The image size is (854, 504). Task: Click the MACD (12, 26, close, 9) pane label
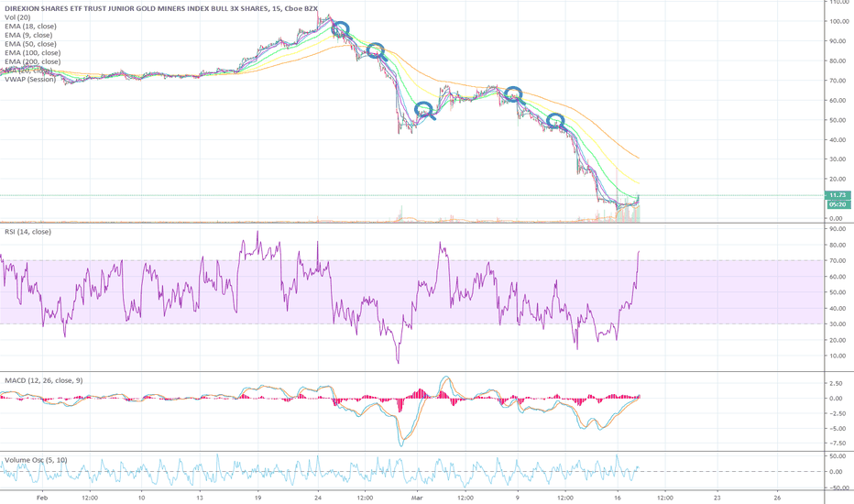click(44, 380)
